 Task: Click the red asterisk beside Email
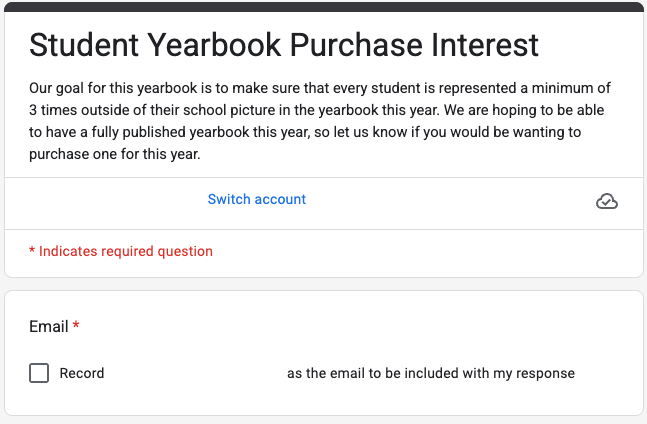point(76,325)
